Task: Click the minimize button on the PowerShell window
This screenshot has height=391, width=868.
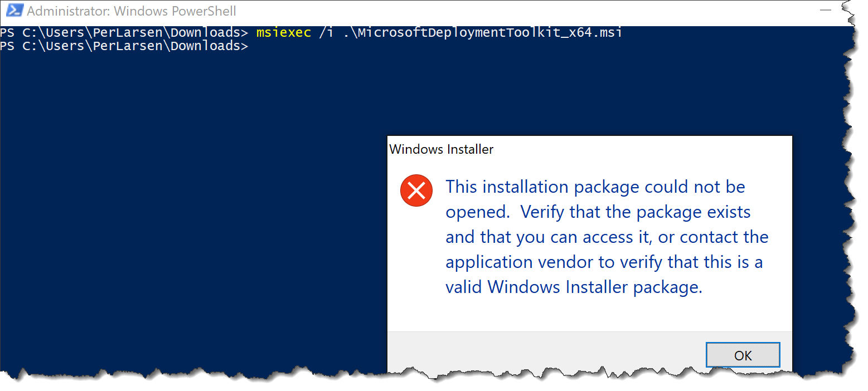Action: pyautogui.click(x=825, y=10)
